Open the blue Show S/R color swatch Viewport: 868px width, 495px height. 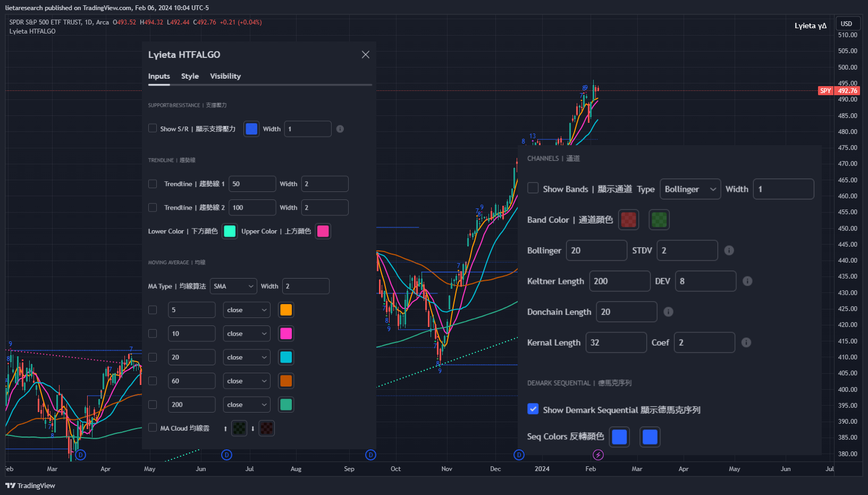point(251,129)
